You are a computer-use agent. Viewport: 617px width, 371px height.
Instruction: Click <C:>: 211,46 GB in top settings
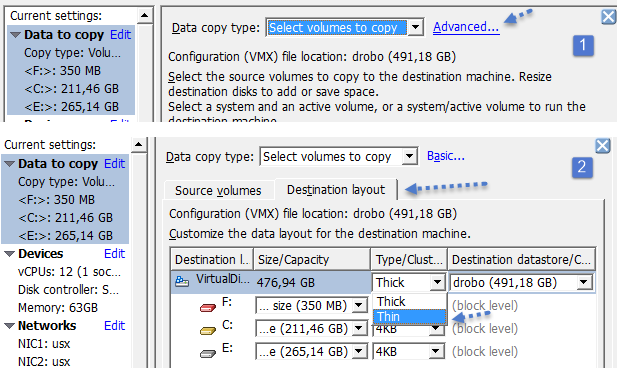(71, 89)
